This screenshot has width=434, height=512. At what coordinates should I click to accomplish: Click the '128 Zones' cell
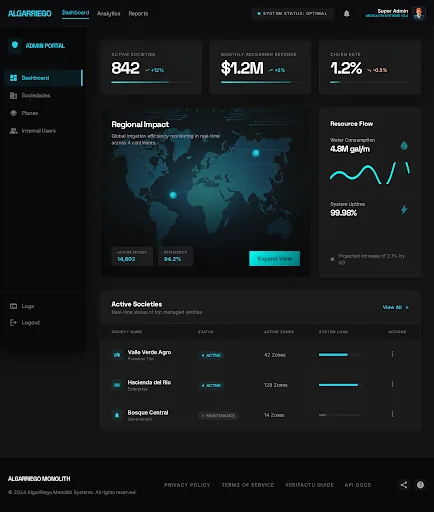click(x=276, y=385)
